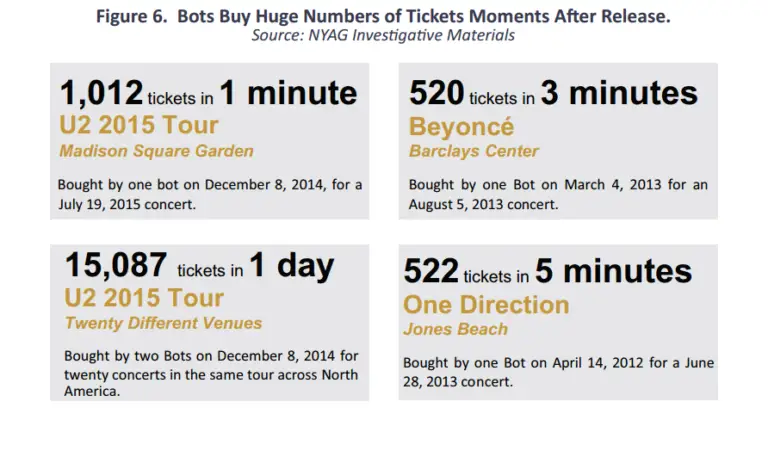Select the Twenty Different Venues label
The height and width of the screenshot is (451, 768).
coord(163,323)
